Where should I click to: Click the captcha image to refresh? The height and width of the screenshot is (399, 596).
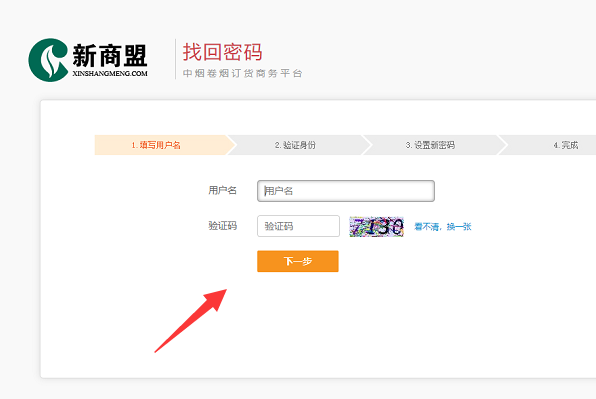pyautogui.click(x=376, y=226)
